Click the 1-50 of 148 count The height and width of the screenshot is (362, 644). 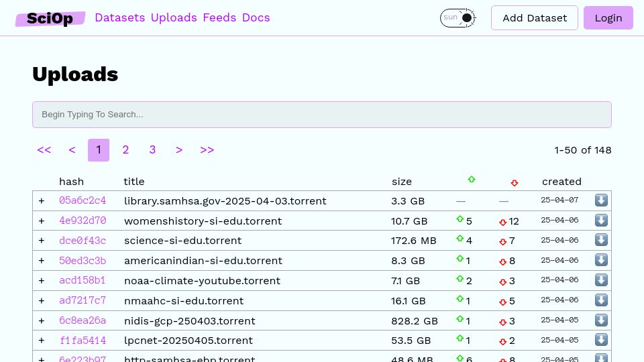click(583, 150)
